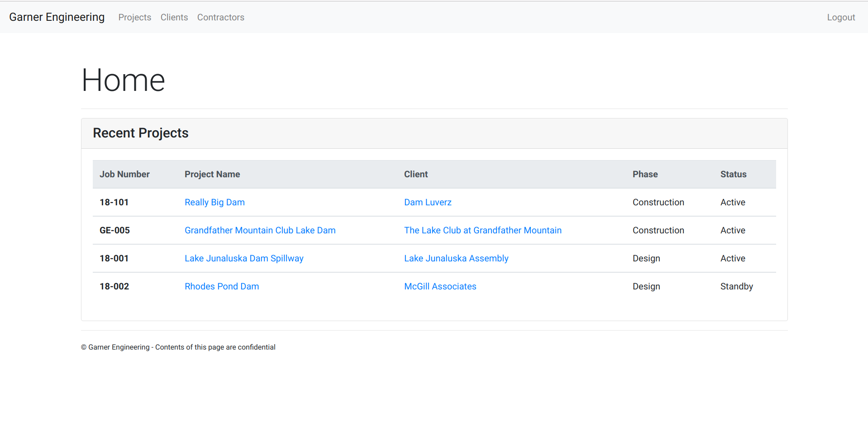Open the Contractors nav item

(x=221, y=17)
